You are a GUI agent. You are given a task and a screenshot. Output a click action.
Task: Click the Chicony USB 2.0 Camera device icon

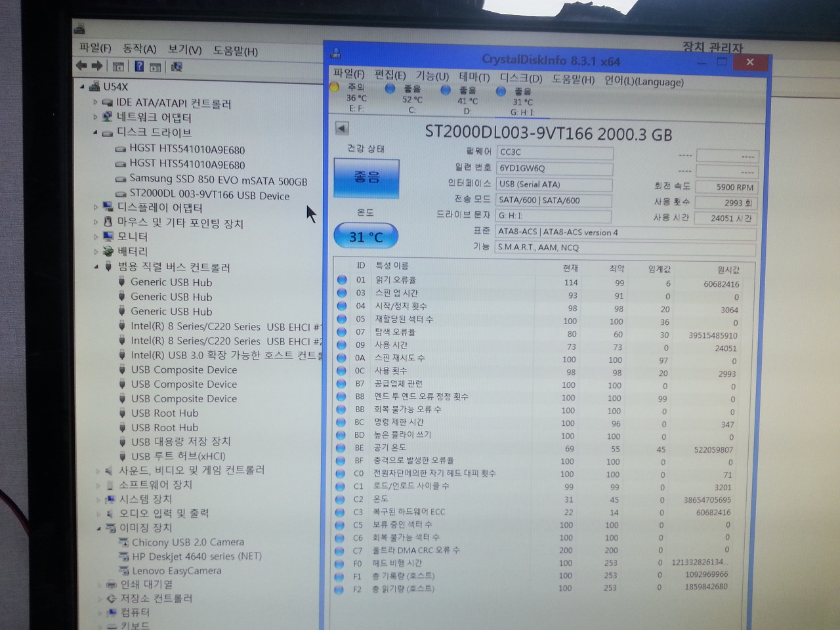click(x=123, y=542)
